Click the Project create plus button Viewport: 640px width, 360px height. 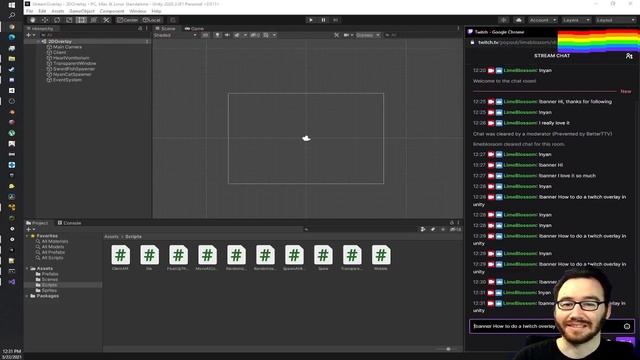pyautogui.click(x=30, y=229)
